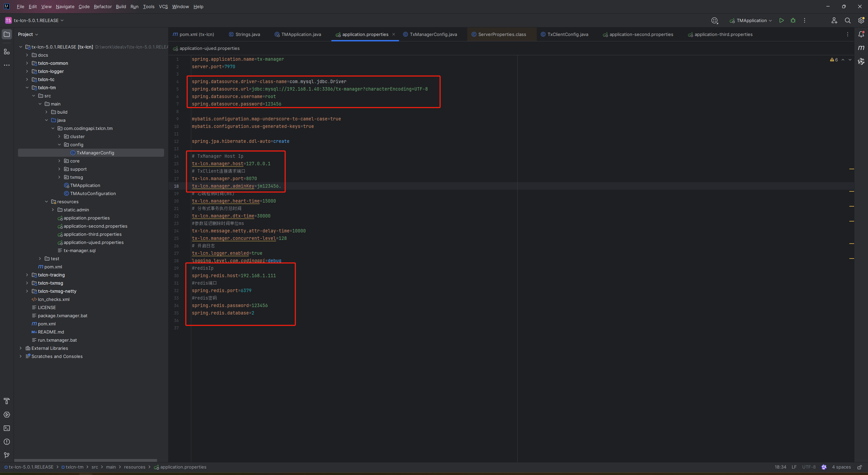The height and width of the screenshot is (475, 868).
Task: Toggle the Structure tool window button
Action: [7, 52]
